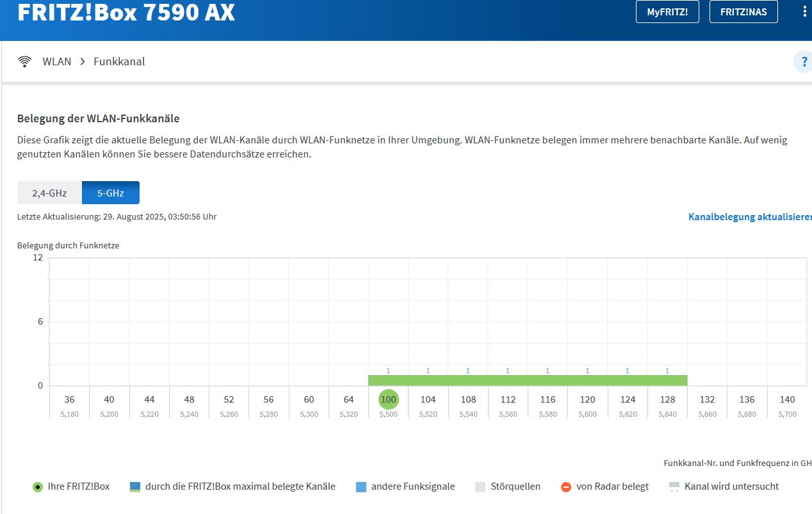Open the FRITZ!NAS button

[743, 12]
